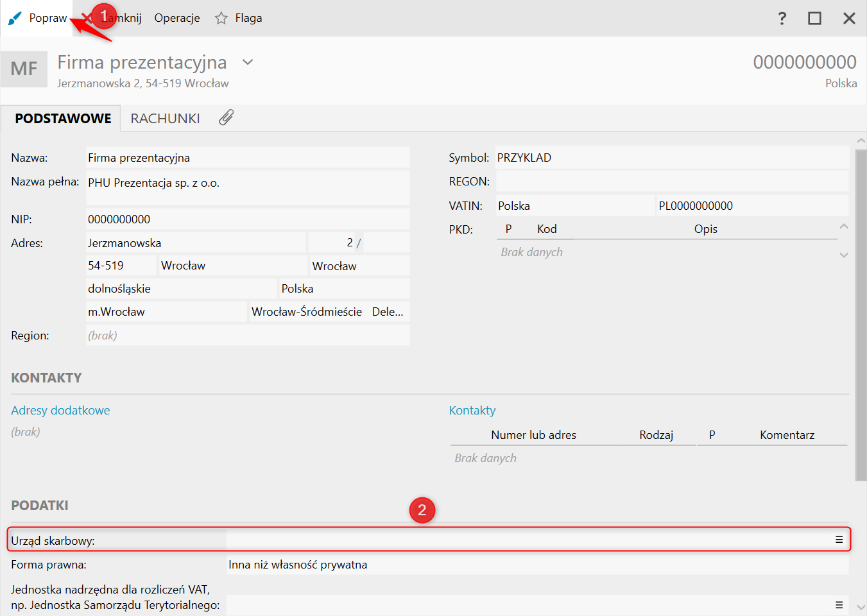Click the voivodeship field dolnośląskie

[182, 289]
